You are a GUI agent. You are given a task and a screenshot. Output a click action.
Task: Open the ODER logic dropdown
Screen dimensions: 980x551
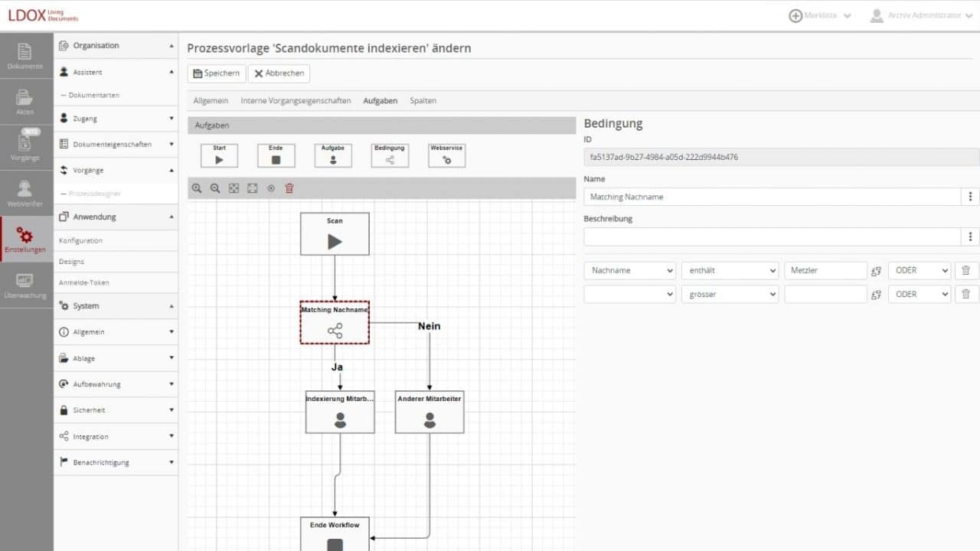coord(919,270)
